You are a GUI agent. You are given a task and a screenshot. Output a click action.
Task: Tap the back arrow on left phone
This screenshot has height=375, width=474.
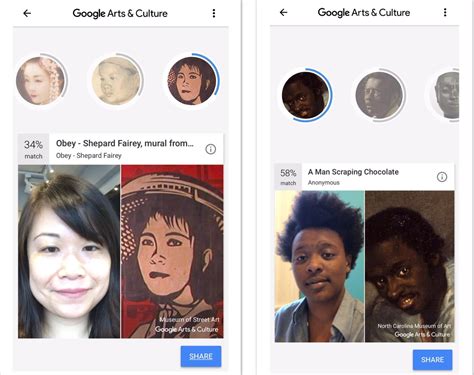pos(27,13)
